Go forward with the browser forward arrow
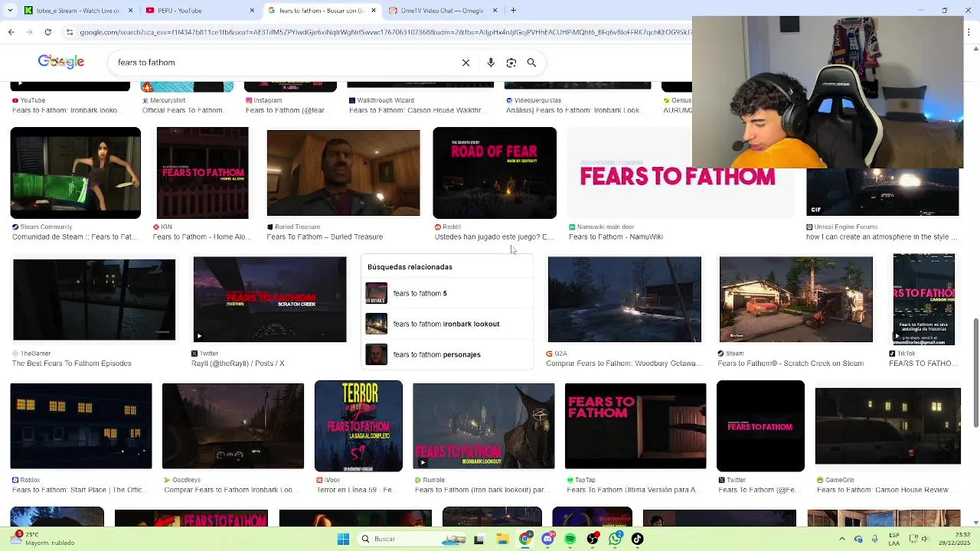The height and width of the screenshot is (551, 980). click(x=29, y=32)
